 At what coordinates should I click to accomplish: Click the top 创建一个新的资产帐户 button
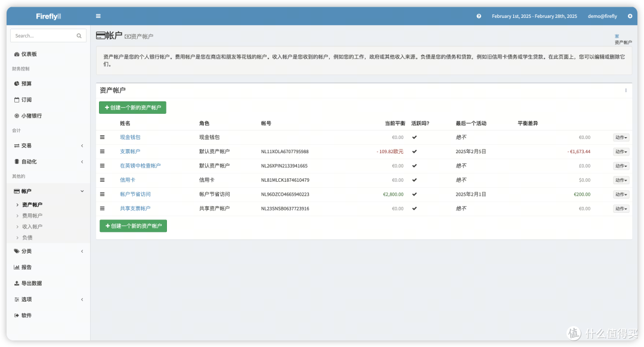[x=132, y=107]
